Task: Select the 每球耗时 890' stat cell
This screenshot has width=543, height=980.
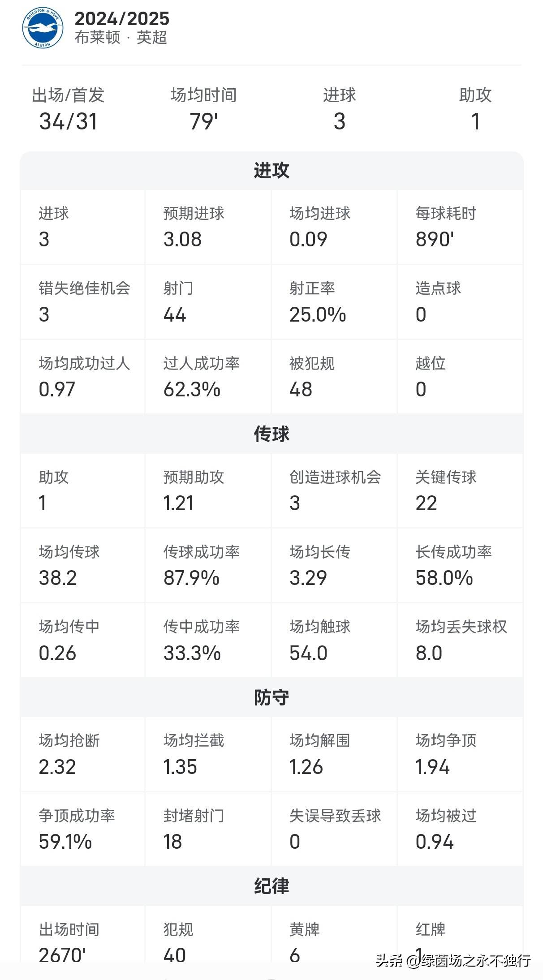Action: [460, 227]
